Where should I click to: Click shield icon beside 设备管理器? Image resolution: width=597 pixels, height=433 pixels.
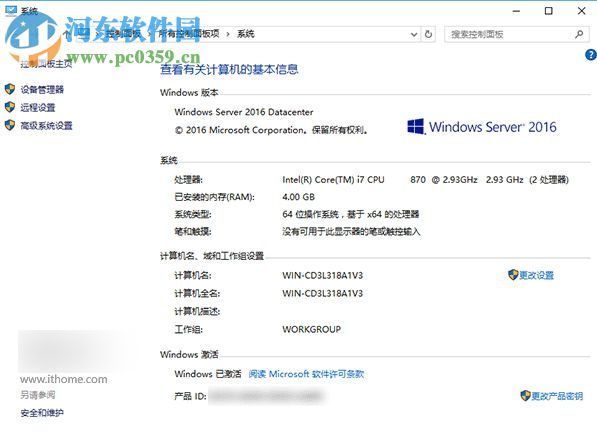(10, 89)
